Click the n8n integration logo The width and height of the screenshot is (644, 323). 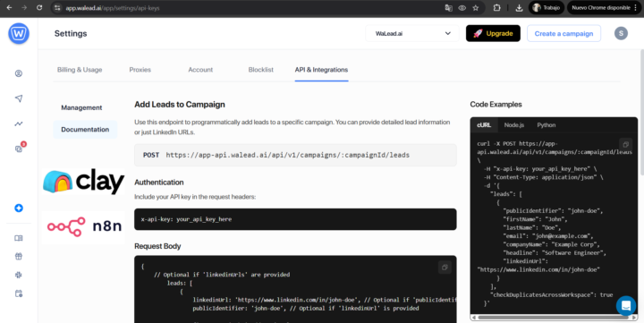click(x=83, y=226)
